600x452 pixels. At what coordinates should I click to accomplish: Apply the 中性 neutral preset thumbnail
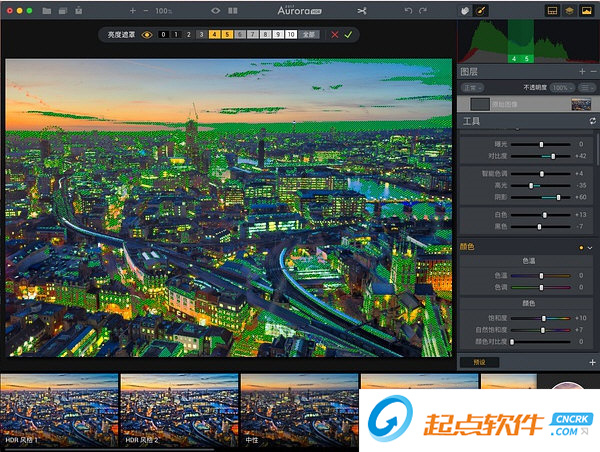pyautogui.click(x=300, y=410)
